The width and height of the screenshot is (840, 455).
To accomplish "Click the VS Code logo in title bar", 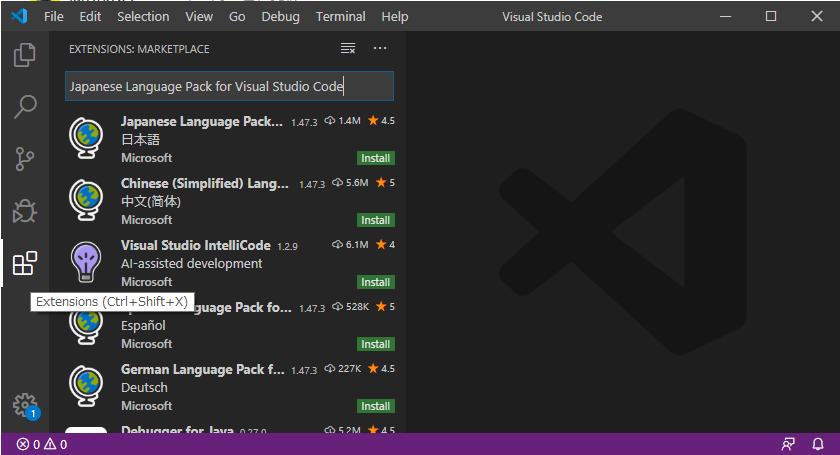I will [19, 16].
